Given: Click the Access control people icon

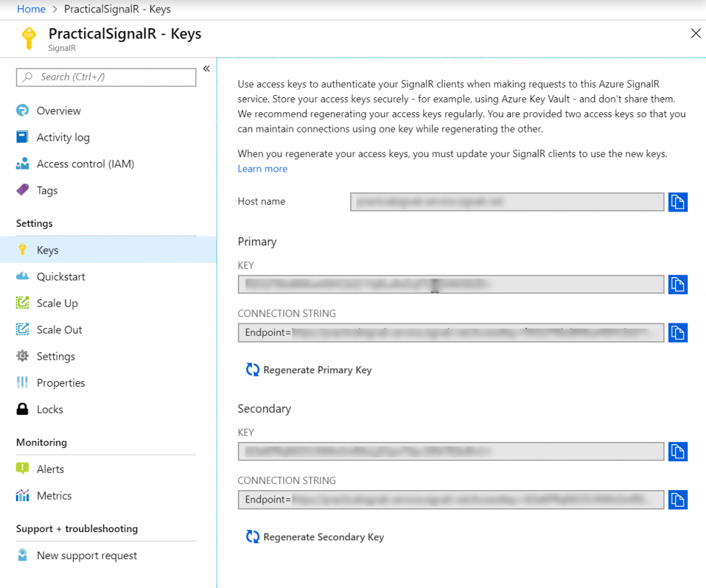Looking at the screenshot, I should pyautogui.click(x=23, y=163).
